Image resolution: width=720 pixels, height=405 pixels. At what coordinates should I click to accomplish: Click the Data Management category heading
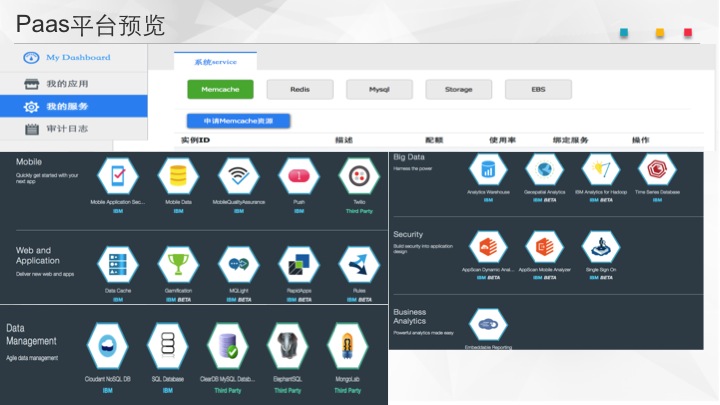31,334
